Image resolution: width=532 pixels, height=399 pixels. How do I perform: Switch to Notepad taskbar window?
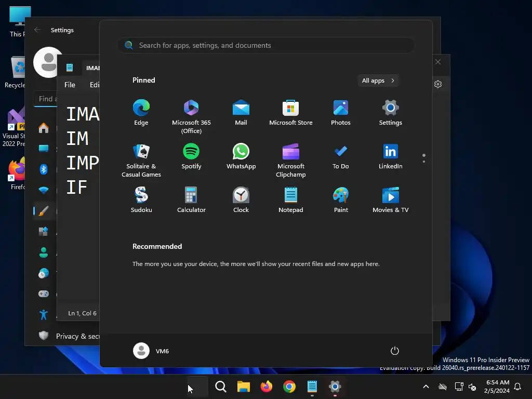point(312,387)
